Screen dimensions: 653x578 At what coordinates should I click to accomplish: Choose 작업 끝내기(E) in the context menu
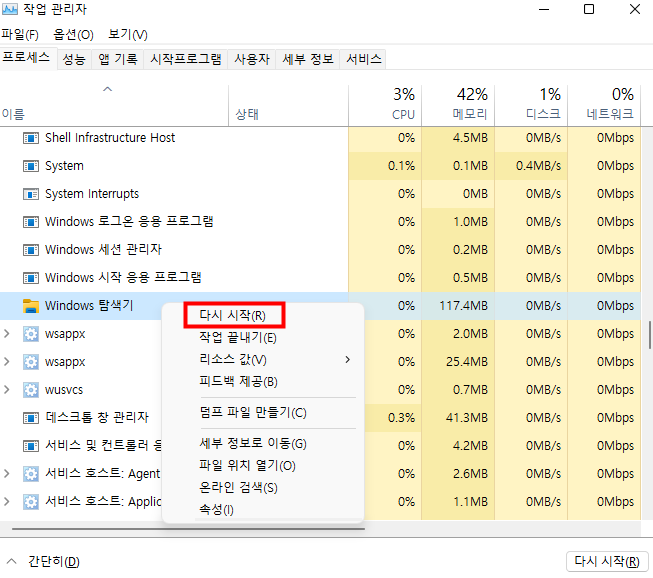[238, 337]
